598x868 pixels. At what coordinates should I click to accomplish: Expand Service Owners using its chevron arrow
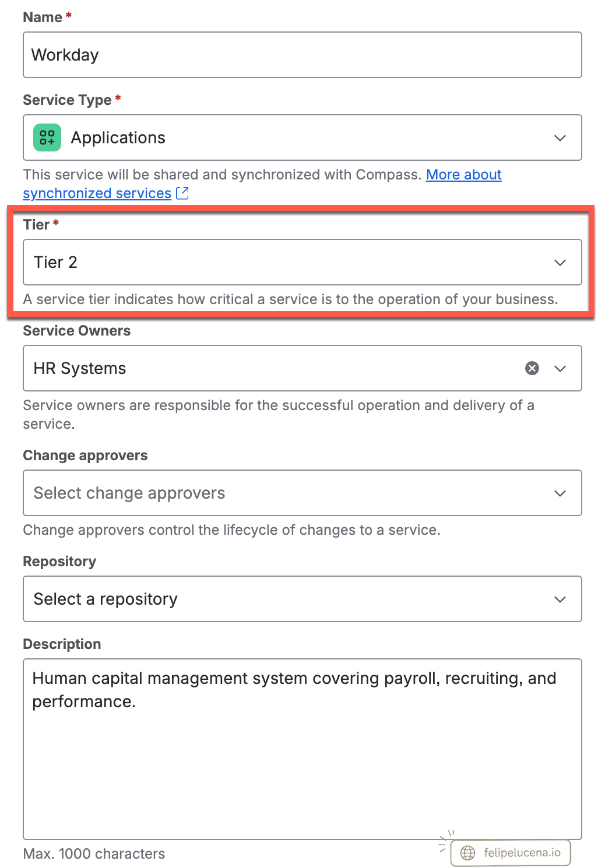click(x=560, y=369)
